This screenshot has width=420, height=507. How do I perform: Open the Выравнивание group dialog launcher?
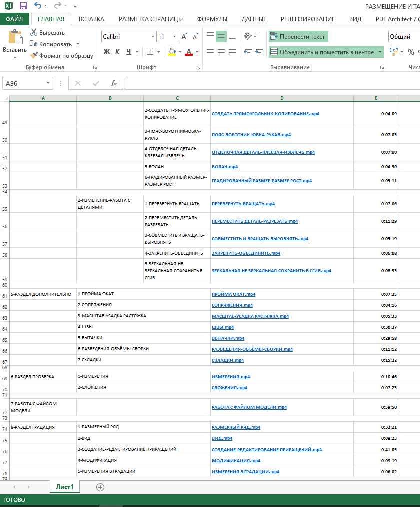(382, 67)
